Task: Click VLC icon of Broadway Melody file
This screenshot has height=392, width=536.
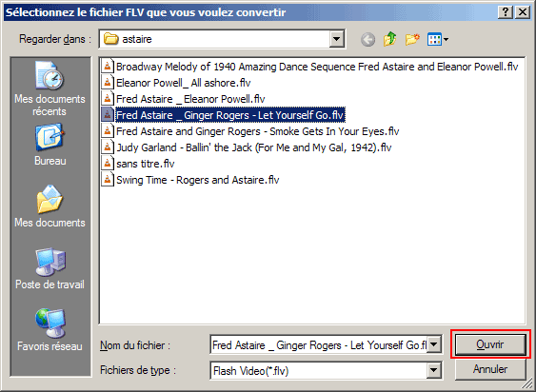Action: click(108, 66)
